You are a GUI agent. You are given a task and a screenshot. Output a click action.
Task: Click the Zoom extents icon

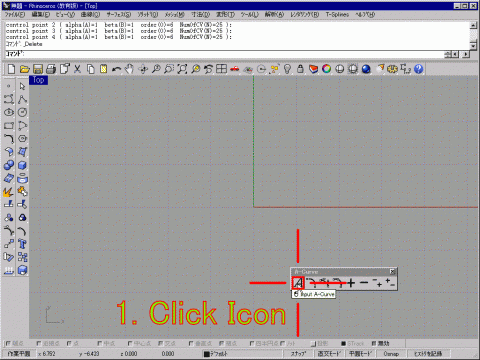pos(182,69)
